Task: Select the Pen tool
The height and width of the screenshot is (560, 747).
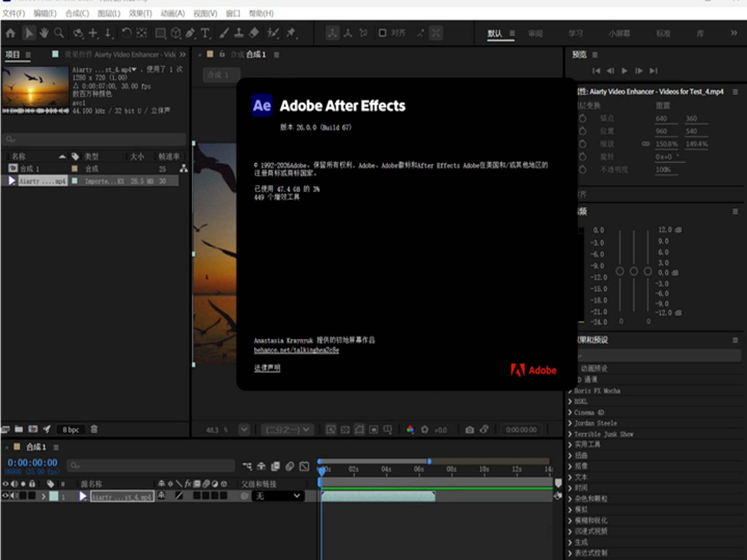Action: (x=190, y=33)
